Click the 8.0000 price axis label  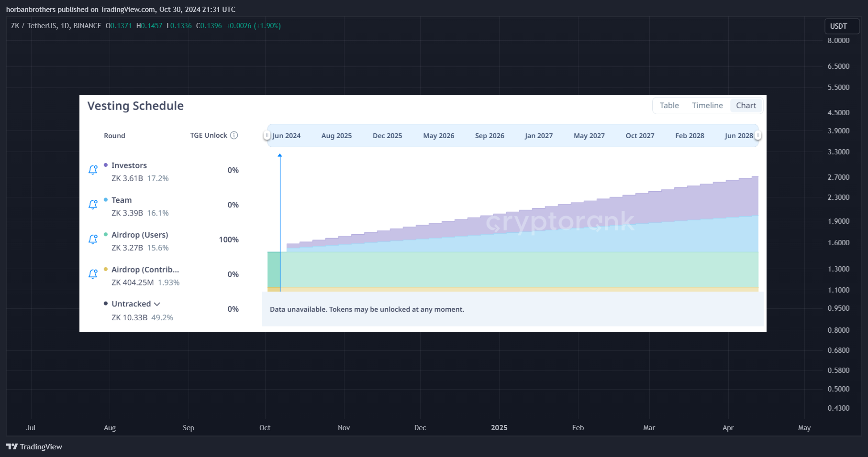(x=838, y=41)
